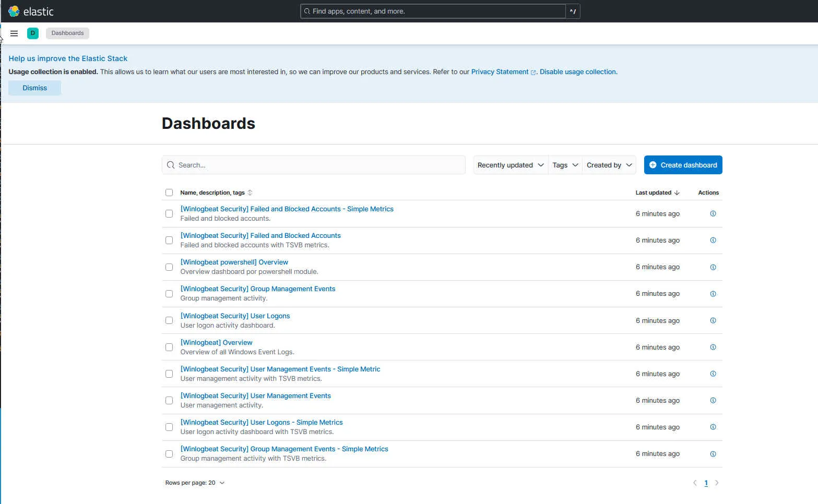Focus the dashboards Search field
Image resolution: width=818 pixels, height=504 pixels.
click(x=313, y=165)
